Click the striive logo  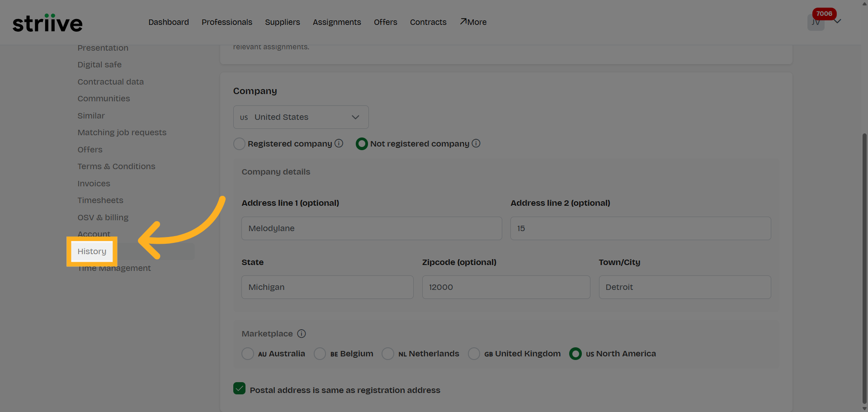click(x=47, y=23)
